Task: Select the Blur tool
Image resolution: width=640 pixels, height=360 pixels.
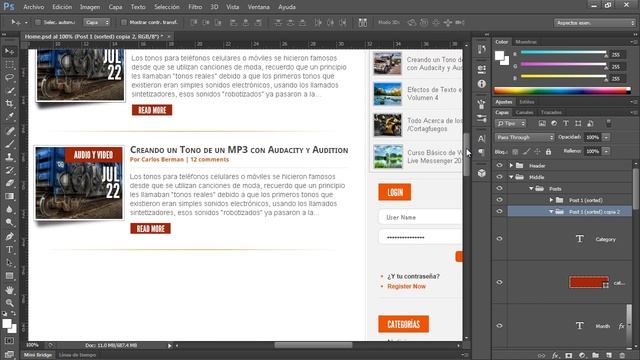Action: click(x=9, y=209)
